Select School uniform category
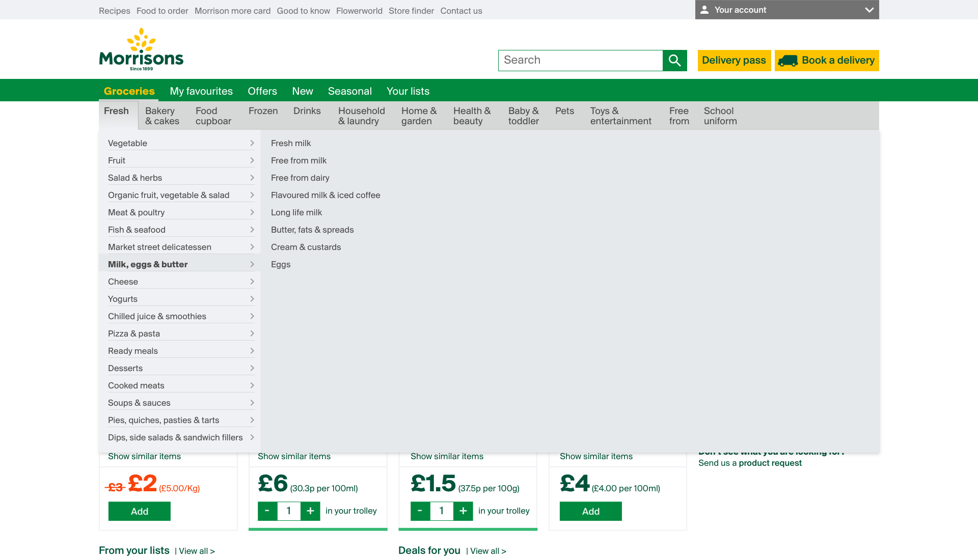This screenshot has height=560, width=978. click(x=720, y=116)
